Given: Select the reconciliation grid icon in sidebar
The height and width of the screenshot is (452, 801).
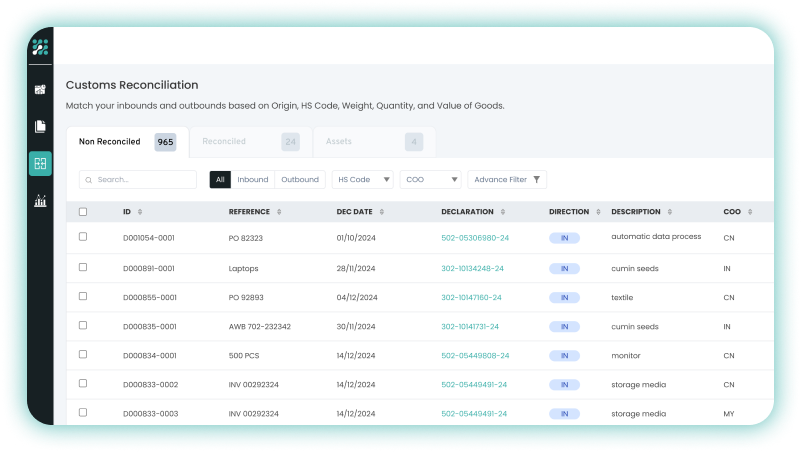Looking at the screenshot, I should point(40,163).
